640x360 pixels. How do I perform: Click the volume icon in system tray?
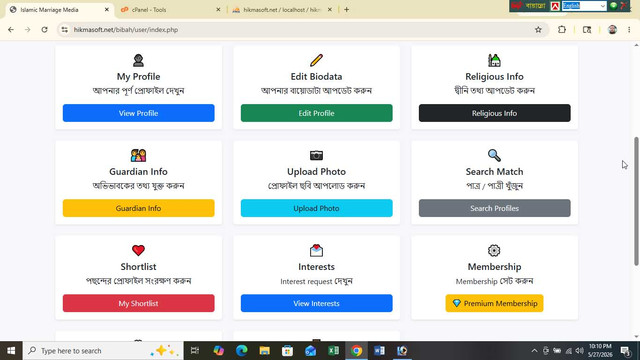579,351
